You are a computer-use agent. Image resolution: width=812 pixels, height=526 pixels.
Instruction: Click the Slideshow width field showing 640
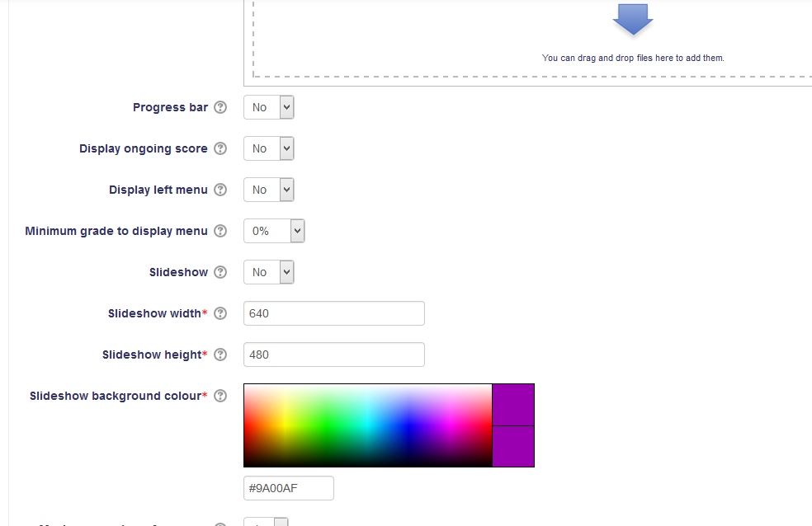tap(334, 313)
